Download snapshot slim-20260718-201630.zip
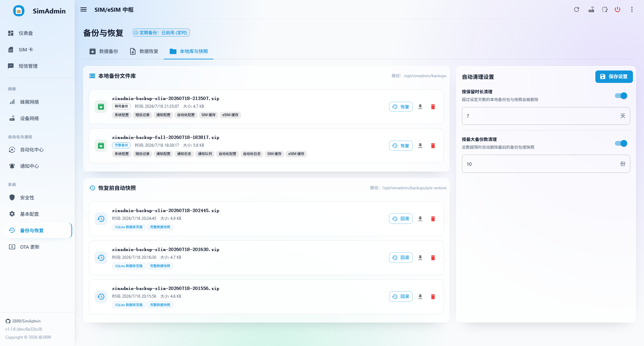The height and width of the screenshot is (346, 644). [x=420, y=258]
